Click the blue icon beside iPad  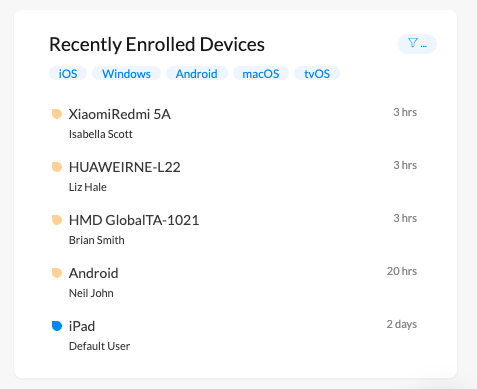[x=57, y=326]
